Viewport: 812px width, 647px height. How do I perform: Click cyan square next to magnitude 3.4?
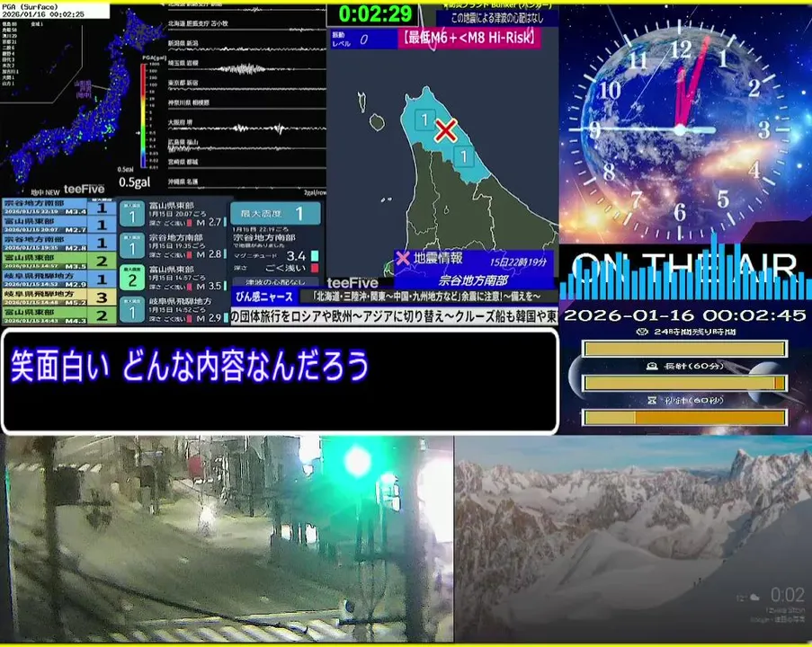tap(315, 256)
